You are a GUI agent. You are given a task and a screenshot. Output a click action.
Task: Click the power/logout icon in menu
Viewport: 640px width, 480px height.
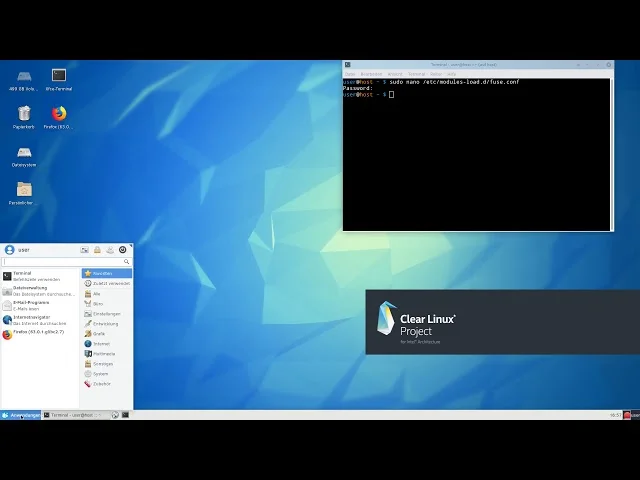(123, 250)
